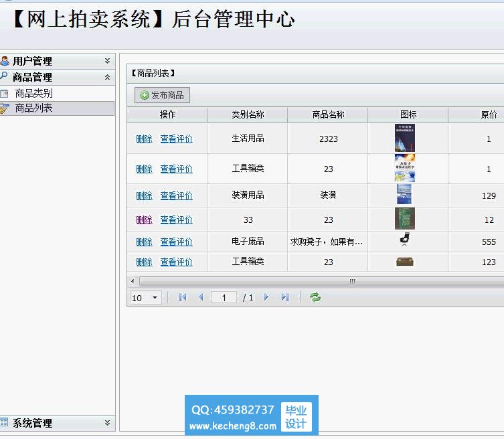Open 商品类别 in the sidebar

[x=33, y=94]
